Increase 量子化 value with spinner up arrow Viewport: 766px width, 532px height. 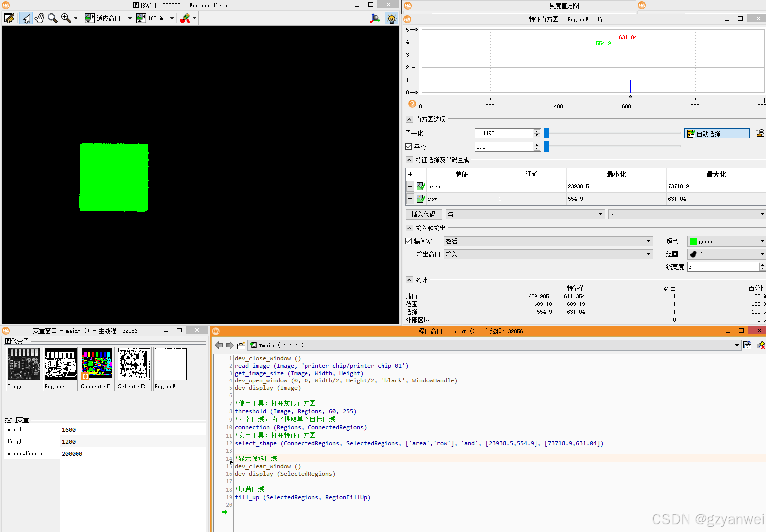536,131
